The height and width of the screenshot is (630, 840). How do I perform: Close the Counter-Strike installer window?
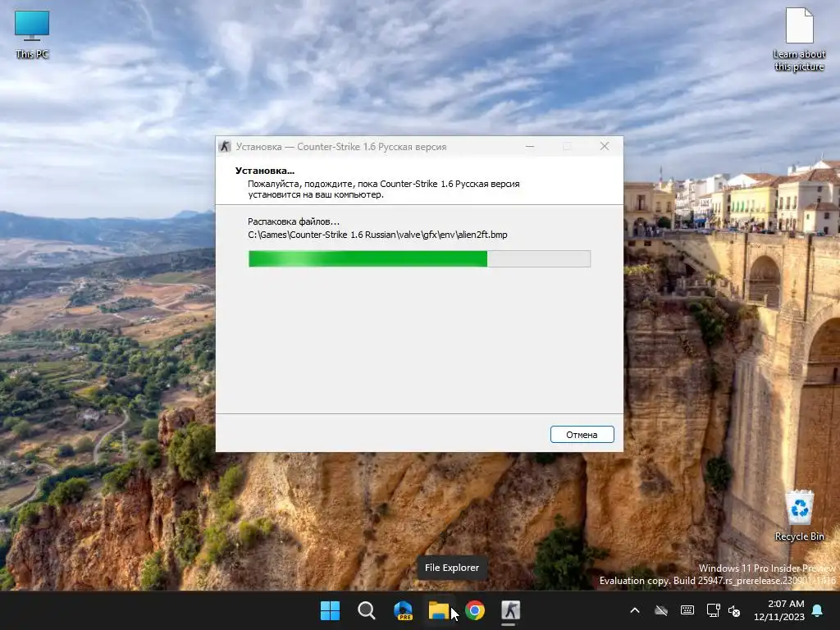click(605, 146)
